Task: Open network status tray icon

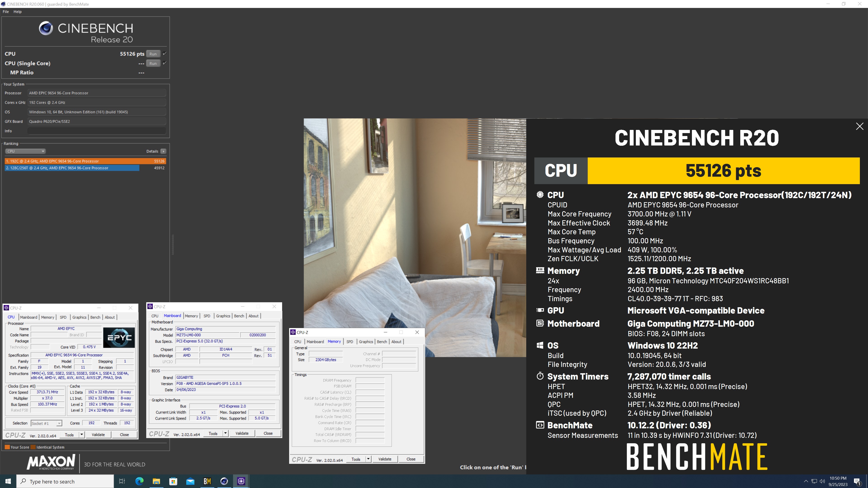Action: click(814, 481)
